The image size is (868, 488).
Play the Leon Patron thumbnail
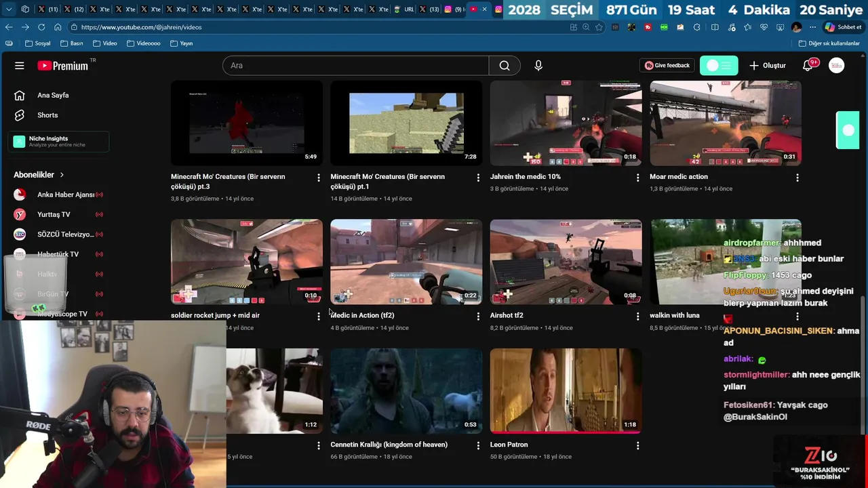tap(566, 391)
